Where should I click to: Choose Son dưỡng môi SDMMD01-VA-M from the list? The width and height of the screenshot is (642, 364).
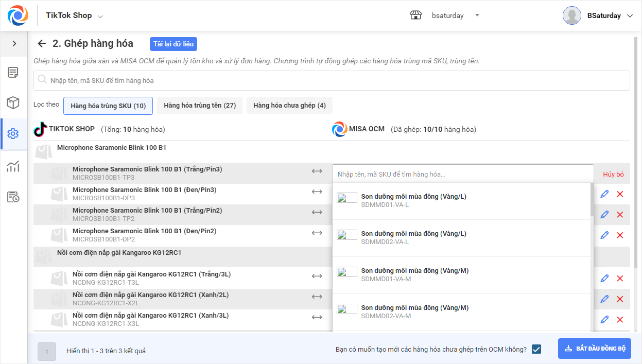tap(414, 274)
